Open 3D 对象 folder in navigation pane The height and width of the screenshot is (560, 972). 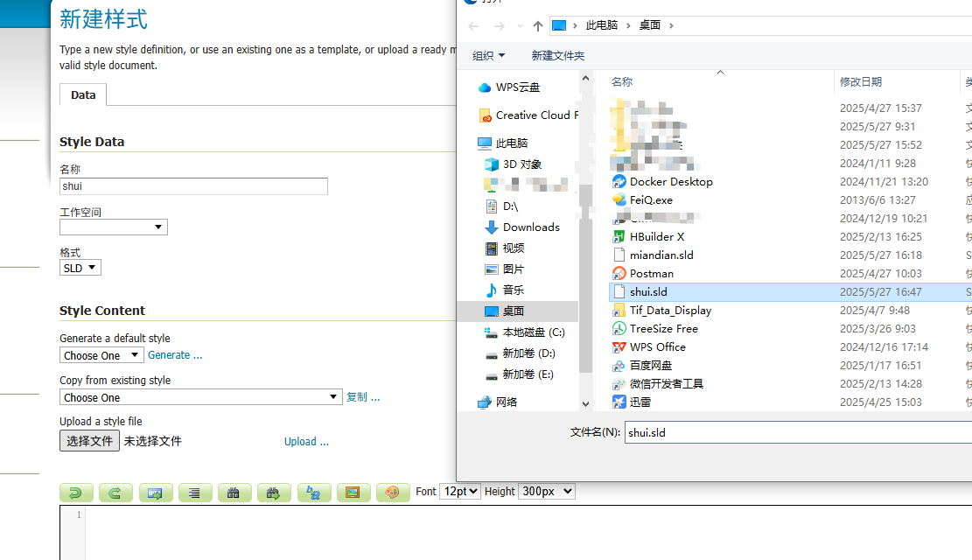514,164
